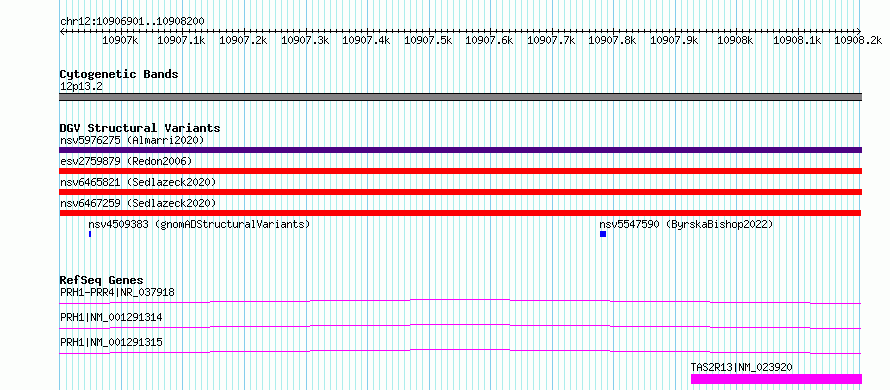The height and width of the screenshot is (390, 890).
Task: Select the small blue nsv4509383 variant marker
Action: coord(90,234)
